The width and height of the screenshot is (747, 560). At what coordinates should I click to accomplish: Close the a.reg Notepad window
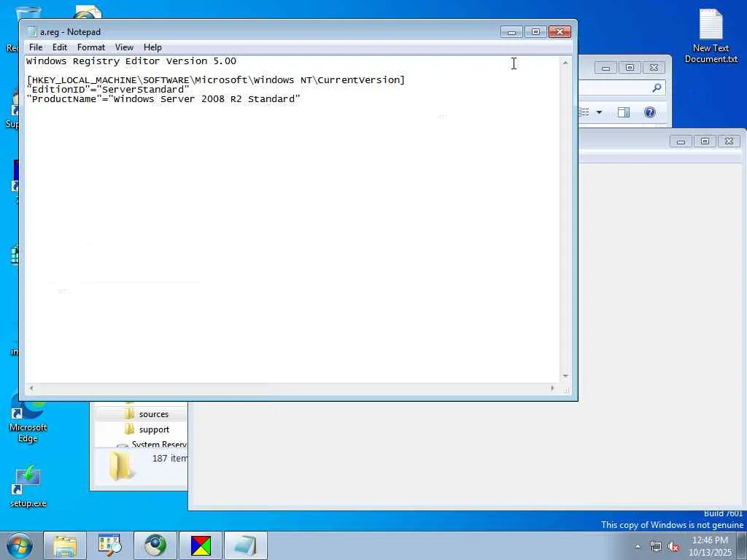pyautogui.click(x=560, y=32)
